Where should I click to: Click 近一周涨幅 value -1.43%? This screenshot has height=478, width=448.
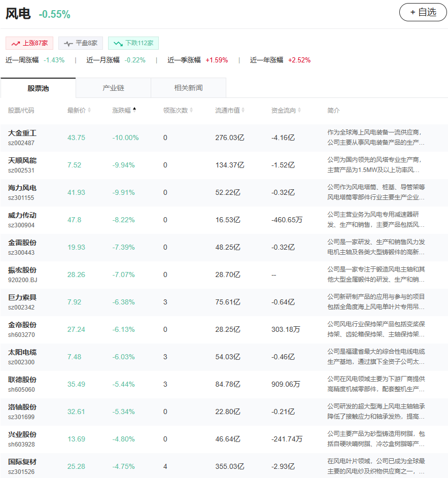(54, 60)
